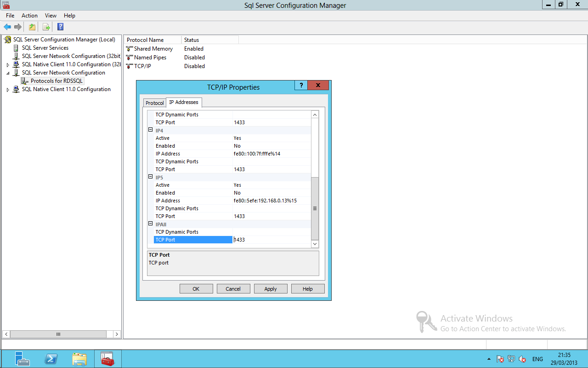Collapse the SQL Server Network Configuration node
This screenshot has height=368, width=588.
point(8,73)
